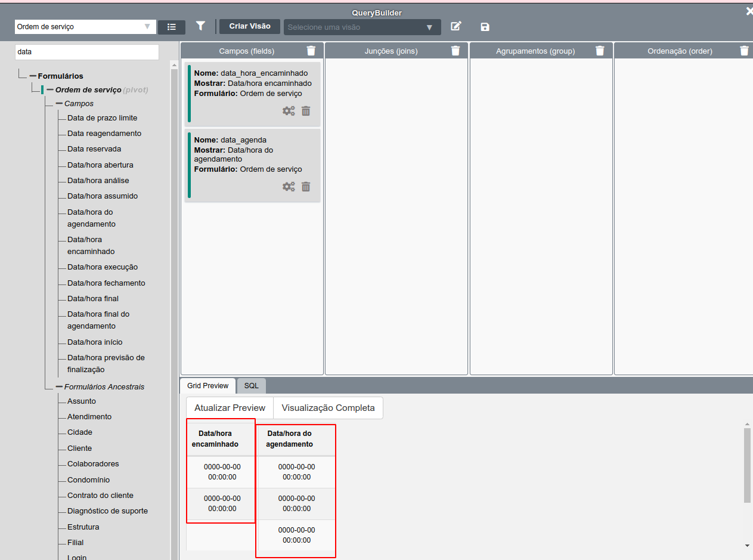Select the Grid Preview tab
753x560 pixels.
pos(207,385)
